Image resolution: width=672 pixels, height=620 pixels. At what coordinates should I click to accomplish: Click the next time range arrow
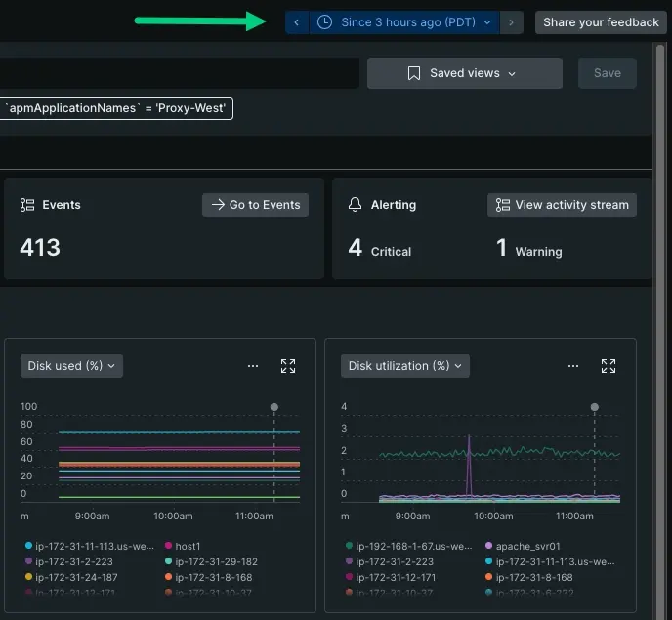[511, 22]
